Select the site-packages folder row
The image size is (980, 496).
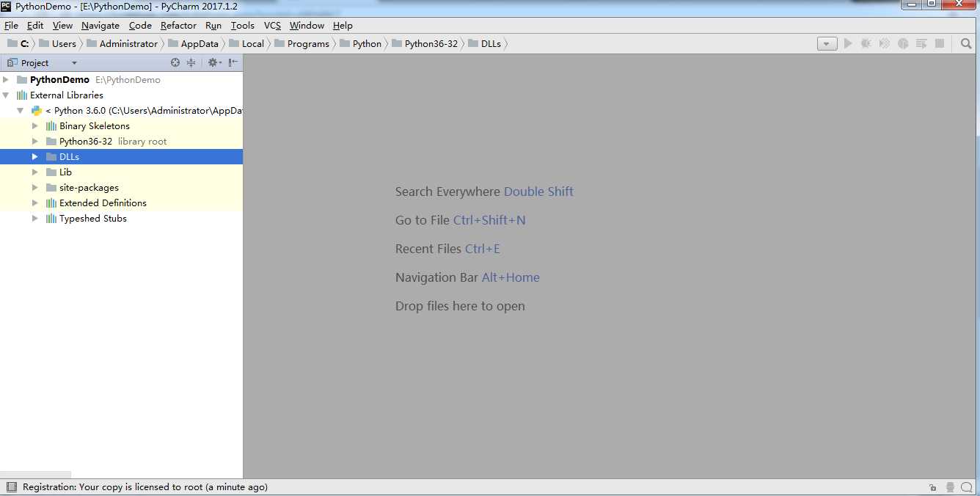pyautogui.click(x=121, y=188)
